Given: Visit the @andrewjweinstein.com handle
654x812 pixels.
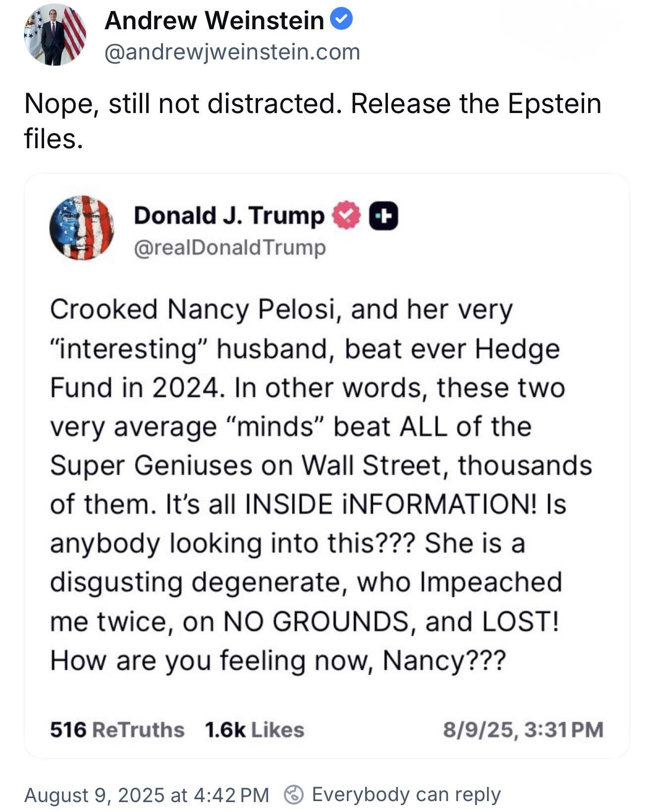Looking at the screenshot, I should click(x=232, y=52).
